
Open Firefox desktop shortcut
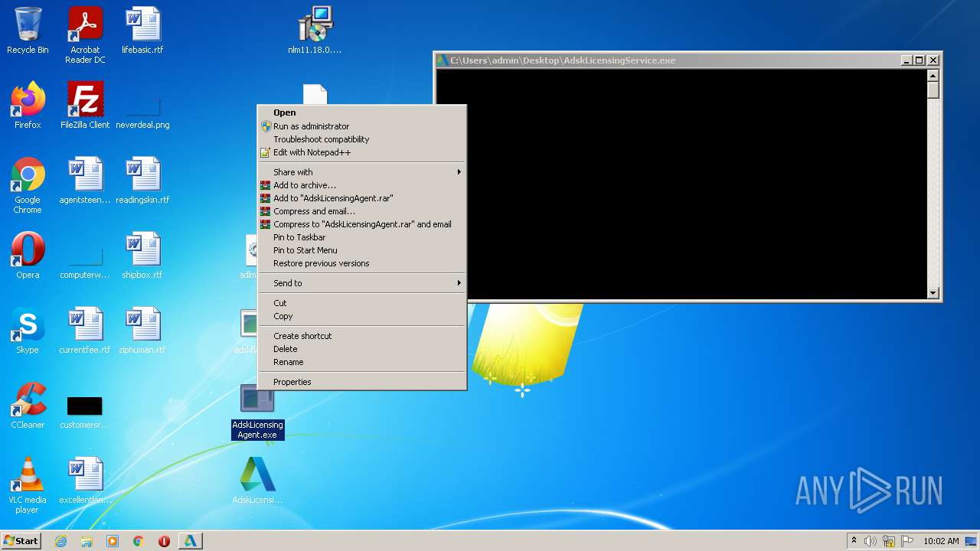[x=28, y=106]
